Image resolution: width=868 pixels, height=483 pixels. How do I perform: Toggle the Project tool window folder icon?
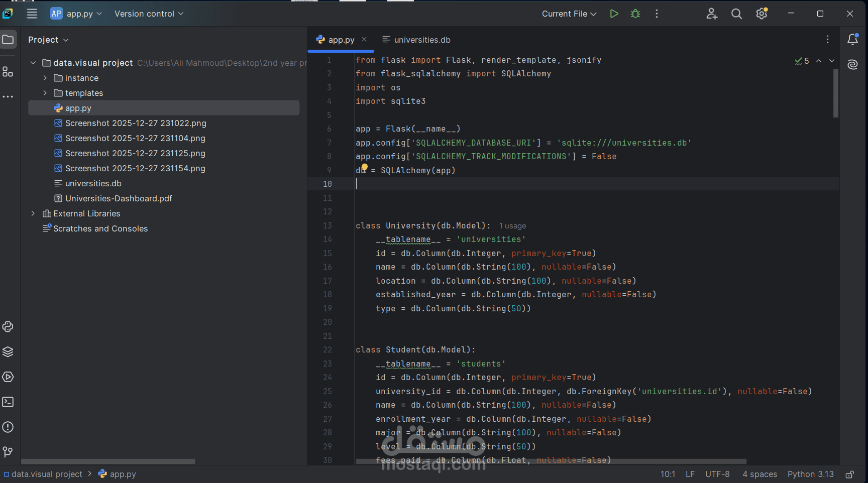click(x=8, y=40)
